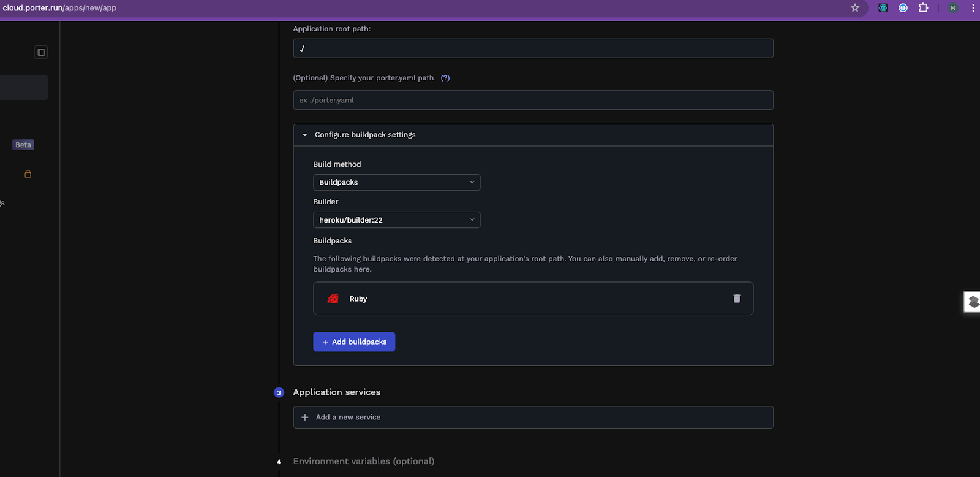The height and width of the screenshot is (477, 980).
Task: Click the help (?) icon for porter.yaml path
Action: point(445,78)
